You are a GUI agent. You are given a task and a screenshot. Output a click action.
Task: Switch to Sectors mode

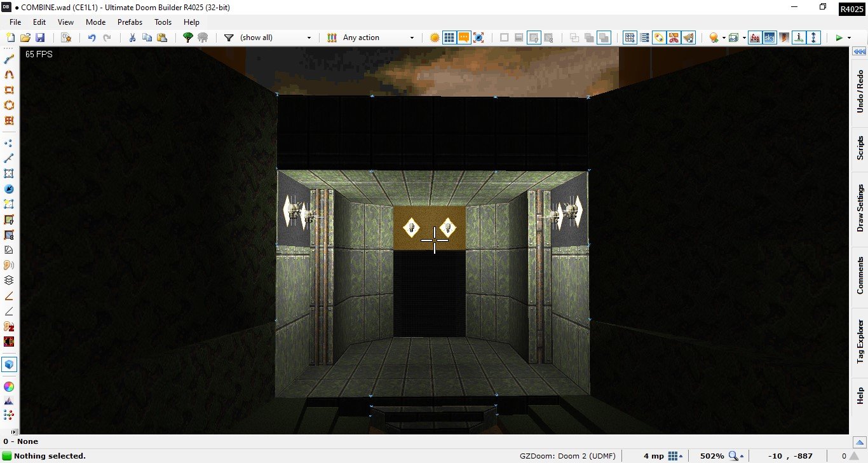coord(9,174)
